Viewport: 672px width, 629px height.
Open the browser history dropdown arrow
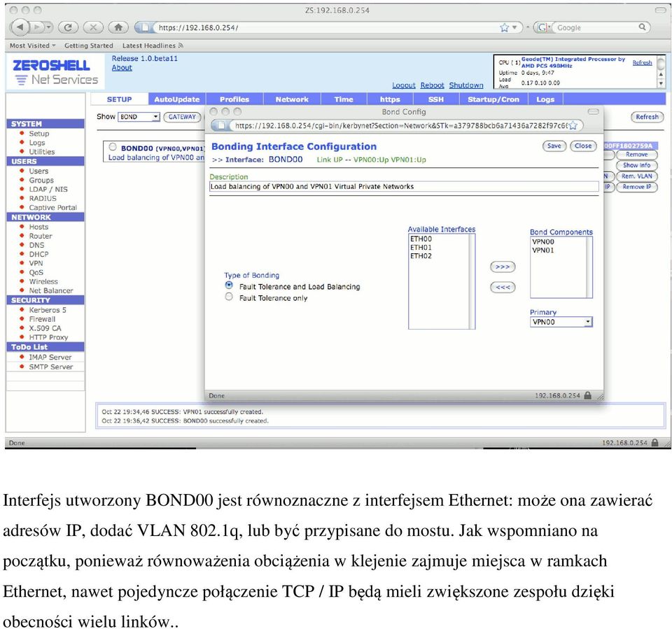coord(49,27)
